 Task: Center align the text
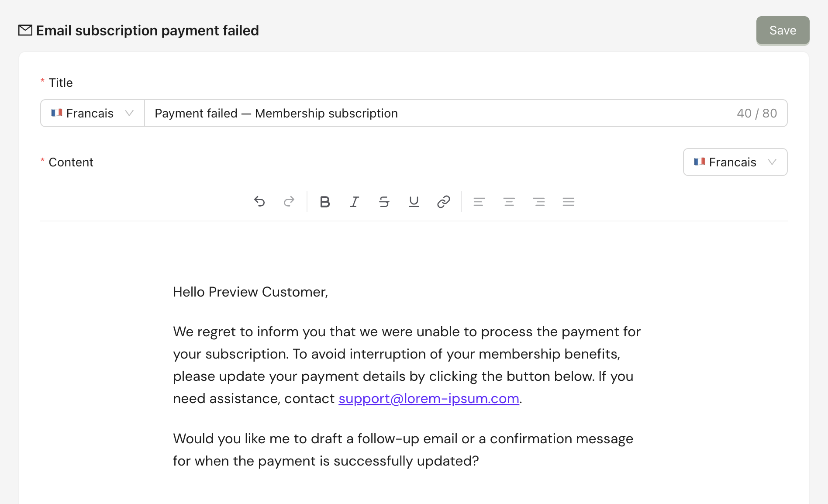coord(509,201)
